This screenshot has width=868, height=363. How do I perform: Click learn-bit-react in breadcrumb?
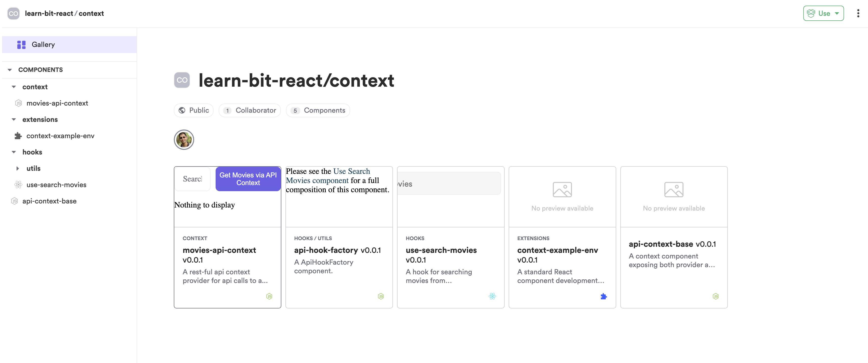tap(49, 14)
